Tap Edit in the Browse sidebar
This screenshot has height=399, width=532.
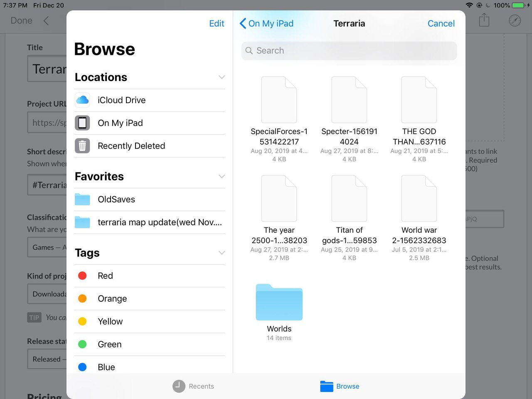[x=217, y=24]
